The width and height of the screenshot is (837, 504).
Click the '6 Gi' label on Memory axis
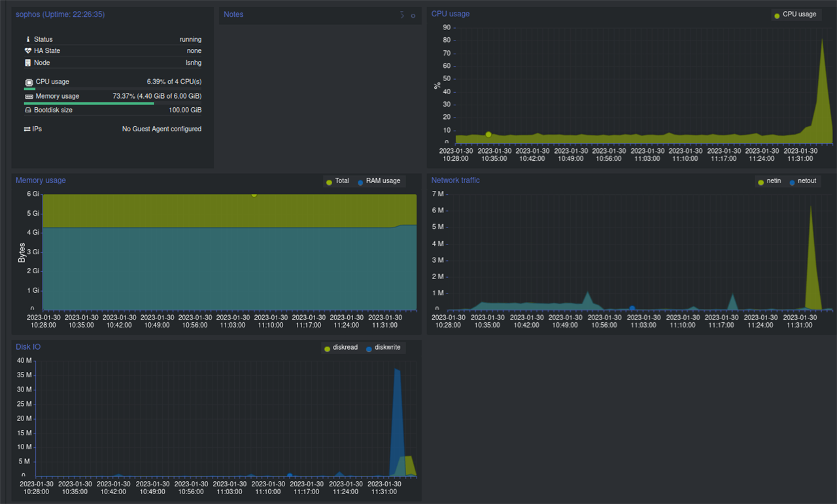click(x=33, y=194)
